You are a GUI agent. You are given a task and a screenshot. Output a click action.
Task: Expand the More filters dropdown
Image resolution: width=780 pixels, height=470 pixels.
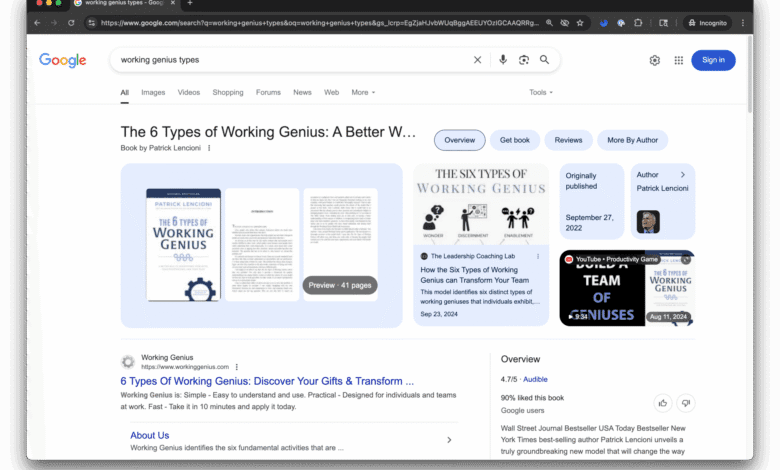(363, 93)
